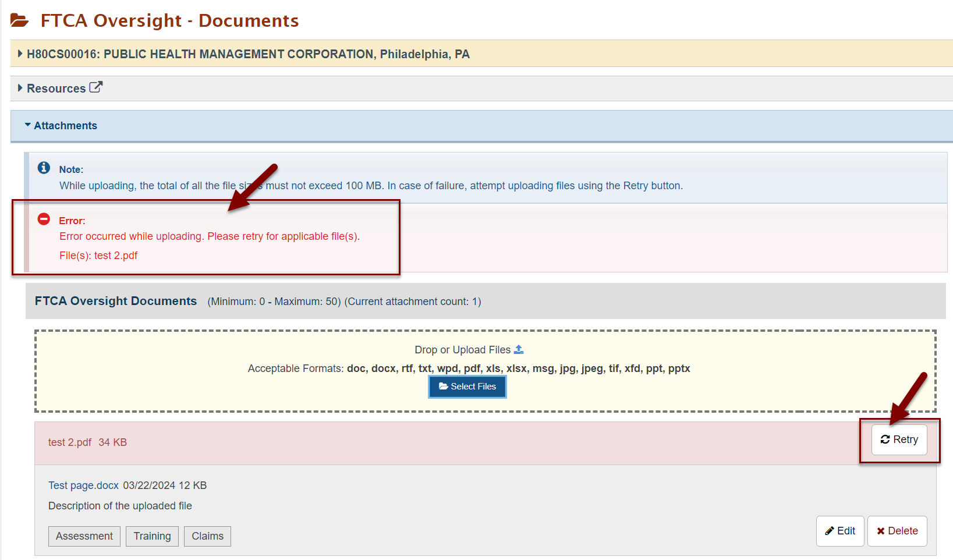Click the file drop zone area

[x=486, y=371]
